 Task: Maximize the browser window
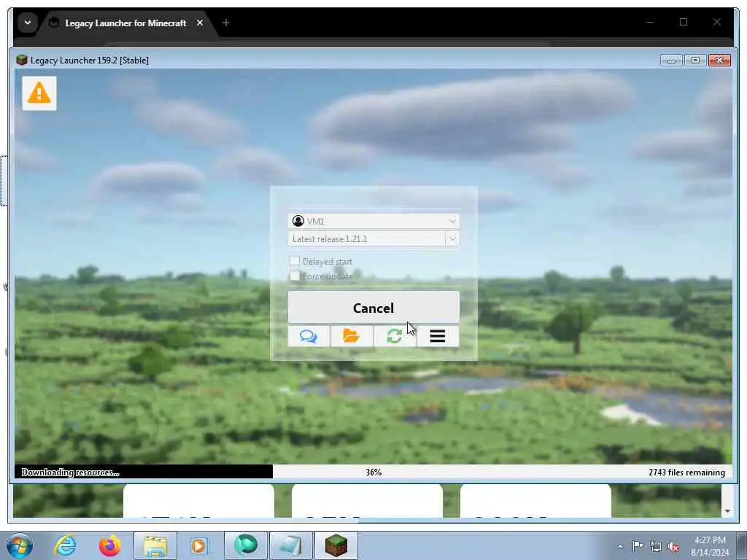(x=684, y=23)
